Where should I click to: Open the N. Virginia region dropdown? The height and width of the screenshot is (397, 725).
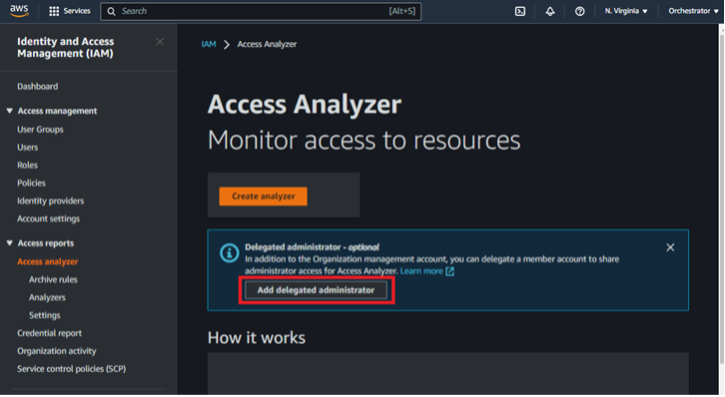(626, 11)
